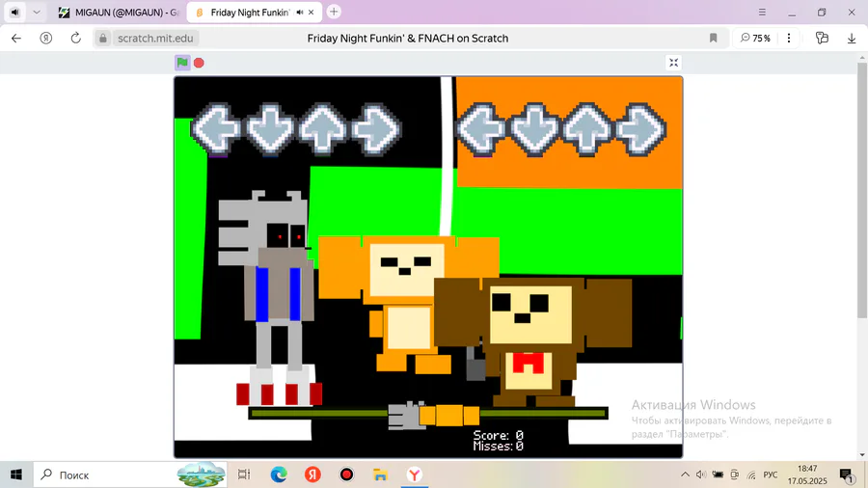Open browser downloads
868x488 pixels.
[x=852, y=39]
